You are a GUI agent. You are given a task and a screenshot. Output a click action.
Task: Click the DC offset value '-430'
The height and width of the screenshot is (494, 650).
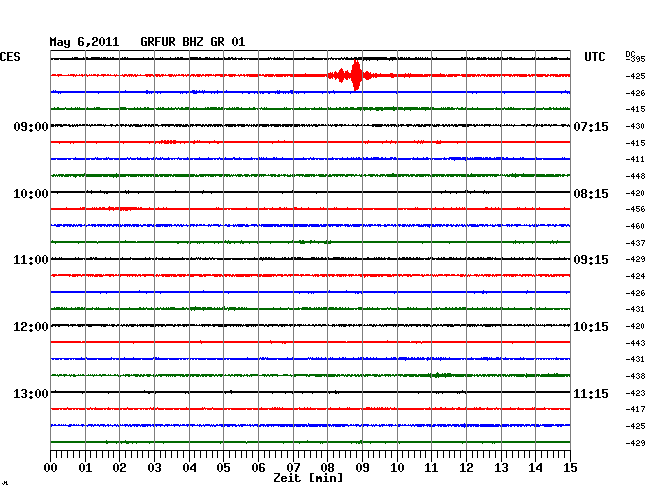[x=635, y=126]
